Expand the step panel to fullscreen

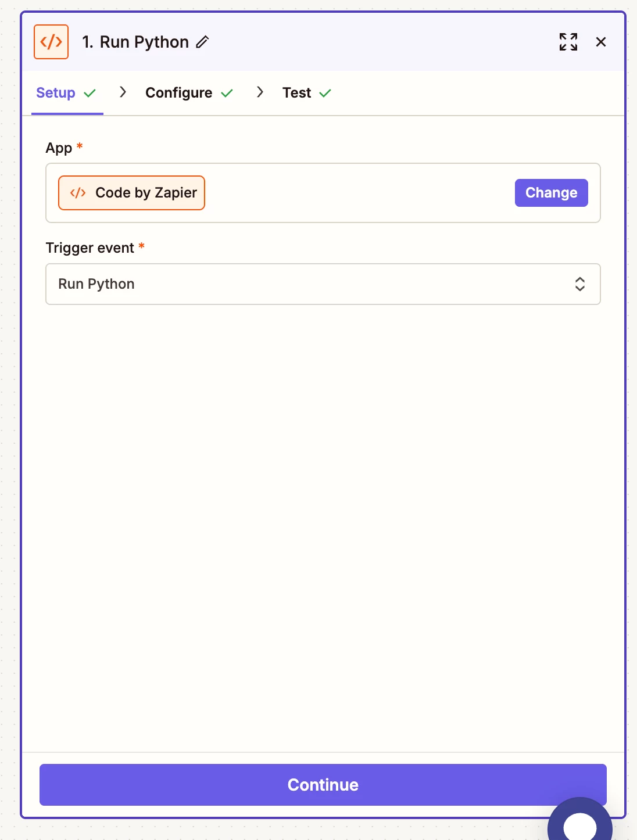click(568, 42)
